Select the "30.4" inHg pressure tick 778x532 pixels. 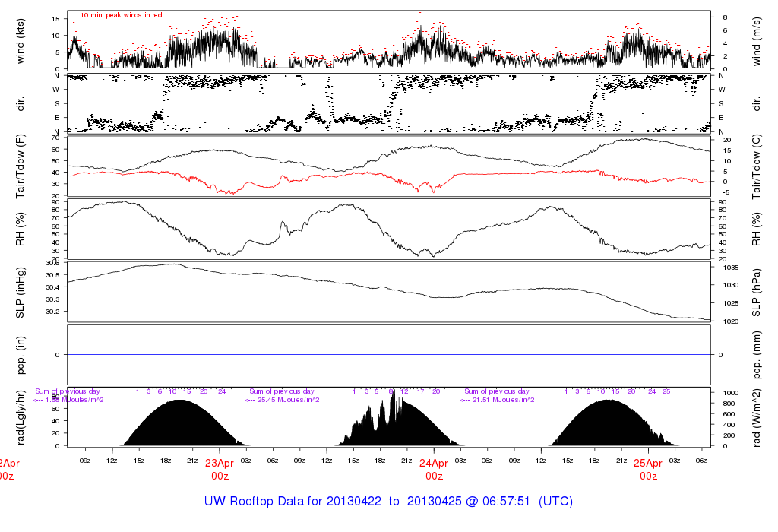click(52, 287)
